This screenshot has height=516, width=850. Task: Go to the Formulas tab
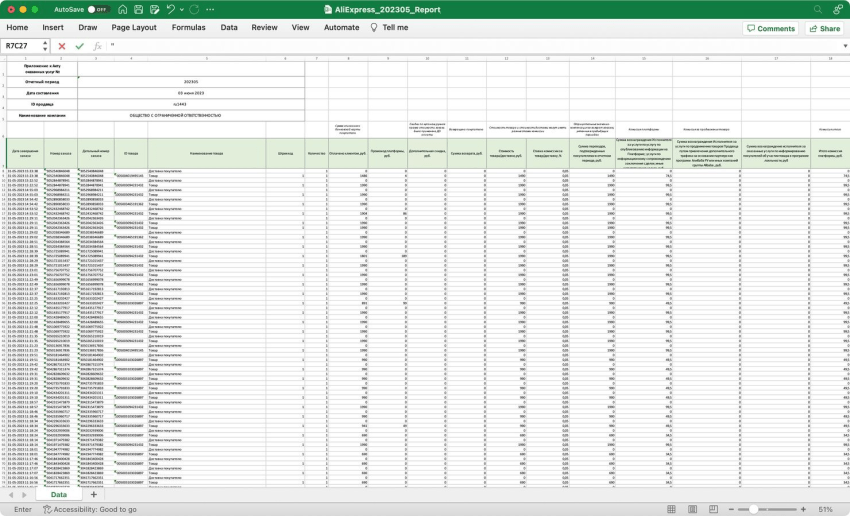coord(189,27)
